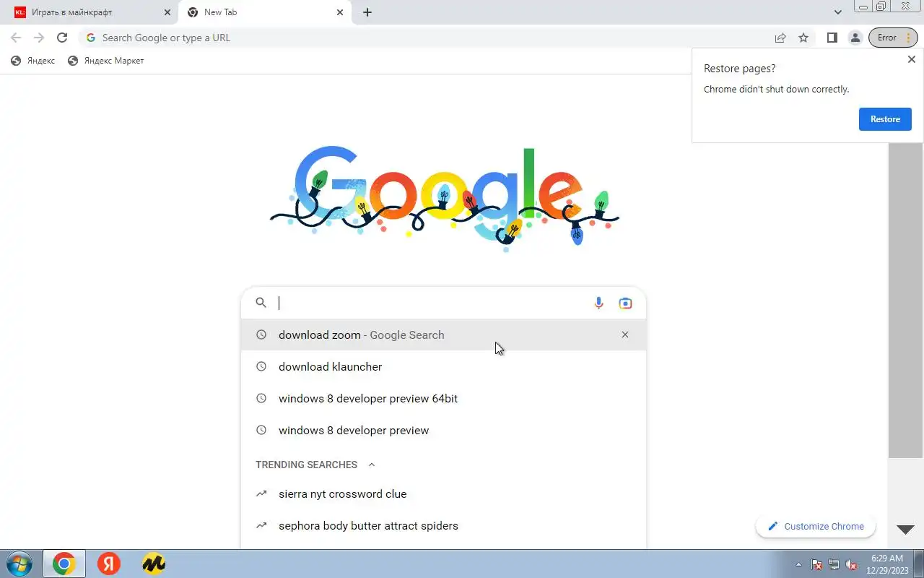Go forward using the forward arrow
Image resolution: width=924 pixels, height=578 pixels.
[x=39, y=38]
